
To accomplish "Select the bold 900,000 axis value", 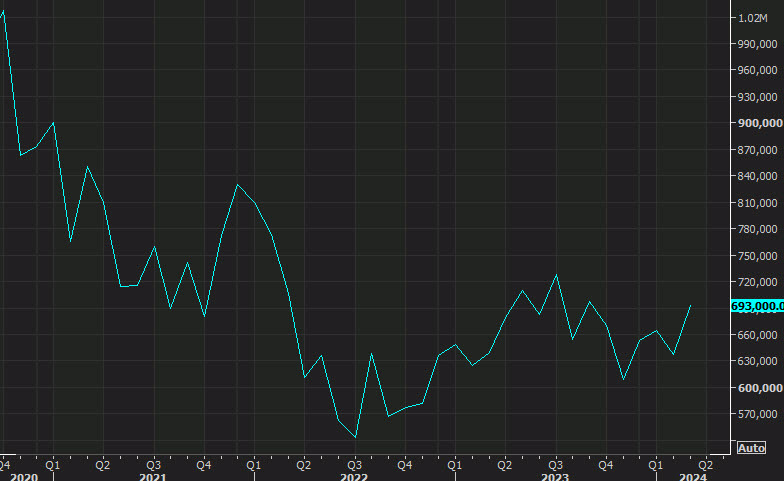I will [760, 123].
